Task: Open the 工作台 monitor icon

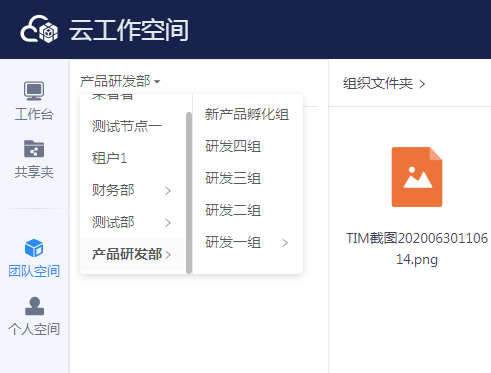Action: pos(34,91)
